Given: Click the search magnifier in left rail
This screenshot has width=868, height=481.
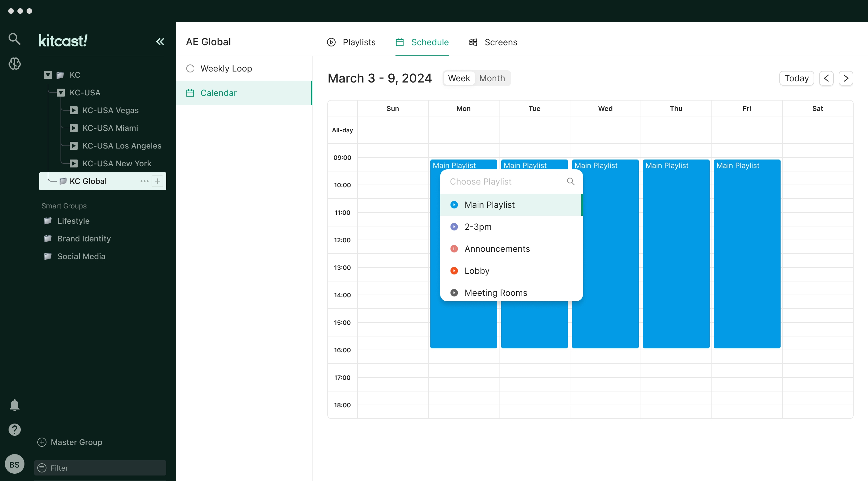Looking at the screenshot, I should [x=14, y=39].
